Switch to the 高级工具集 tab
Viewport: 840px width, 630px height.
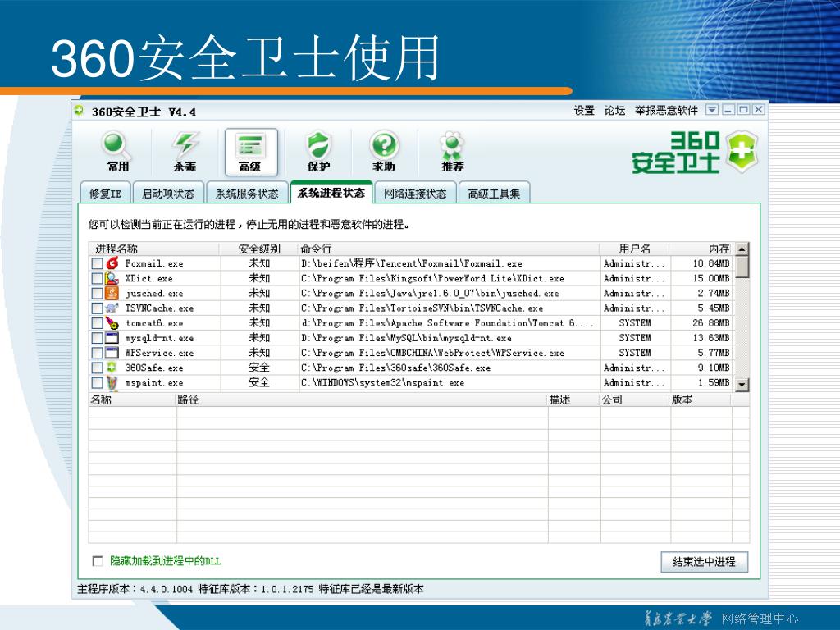(494, 194)
